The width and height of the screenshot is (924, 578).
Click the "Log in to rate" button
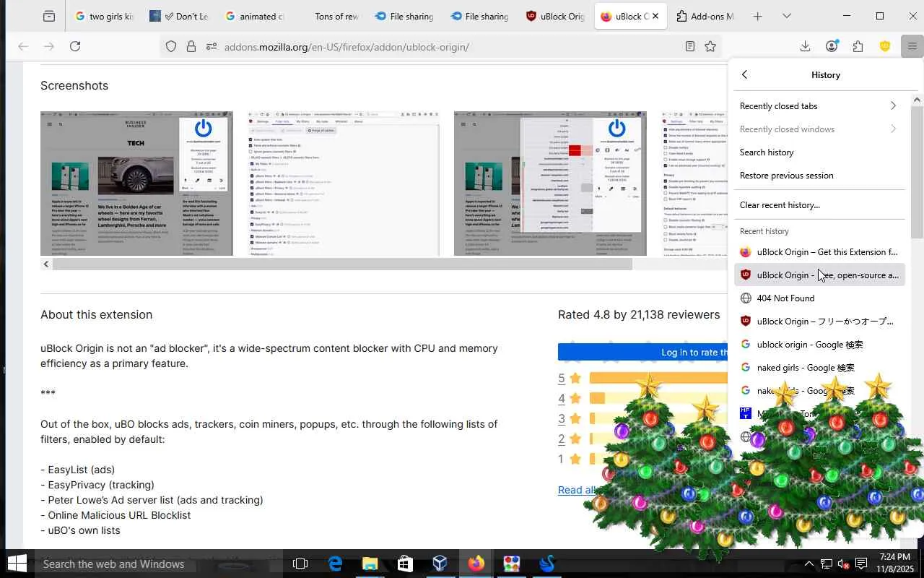[642, 352]
